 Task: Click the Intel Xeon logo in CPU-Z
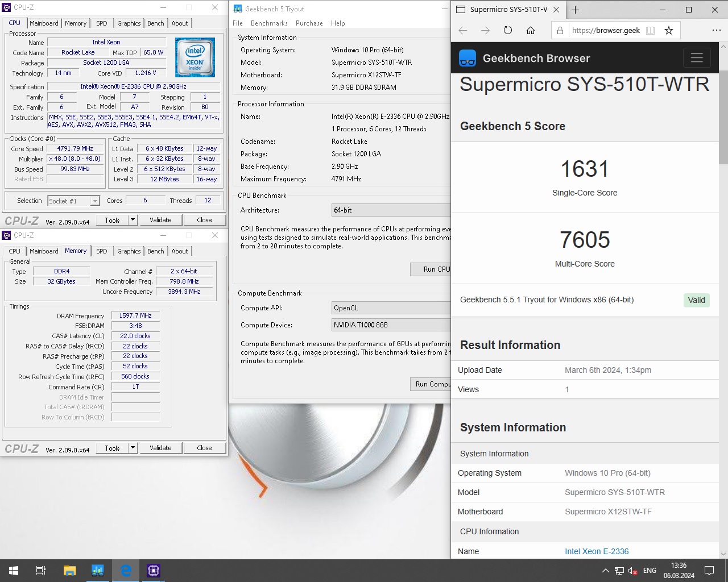coord(195,57)
